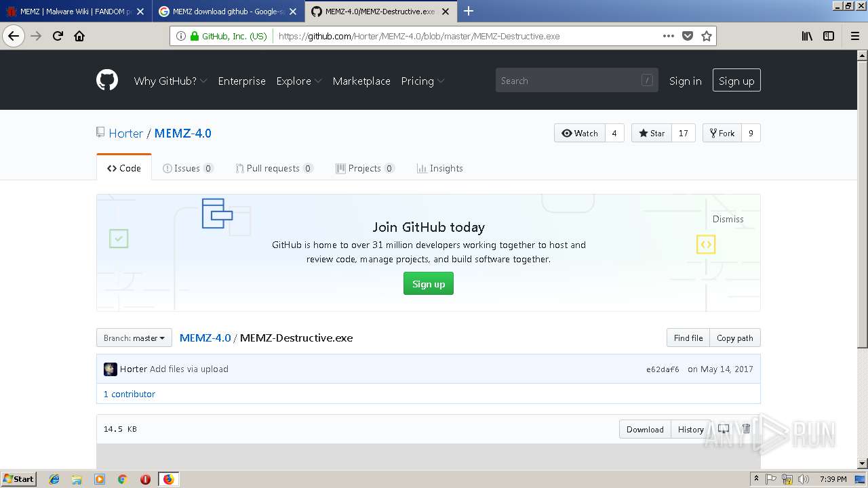Open page actions three-dot menu

point(669,36)
